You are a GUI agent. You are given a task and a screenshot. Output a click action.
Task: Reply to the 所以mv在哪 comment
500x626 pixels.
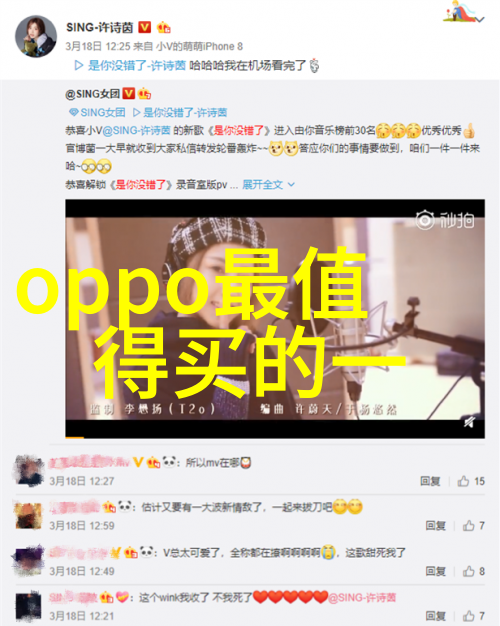tap(430, 481)
